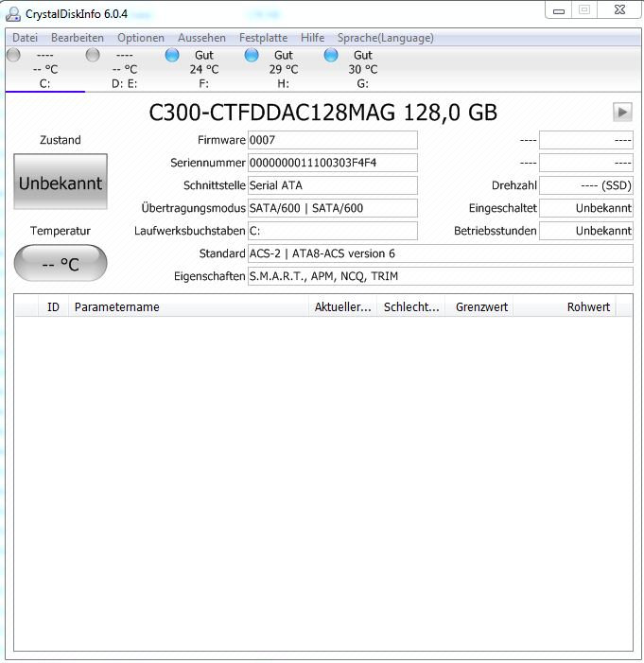Screen dimensions: 644x663
Task: Open the Aussehen menu
Action: point(201,38)
